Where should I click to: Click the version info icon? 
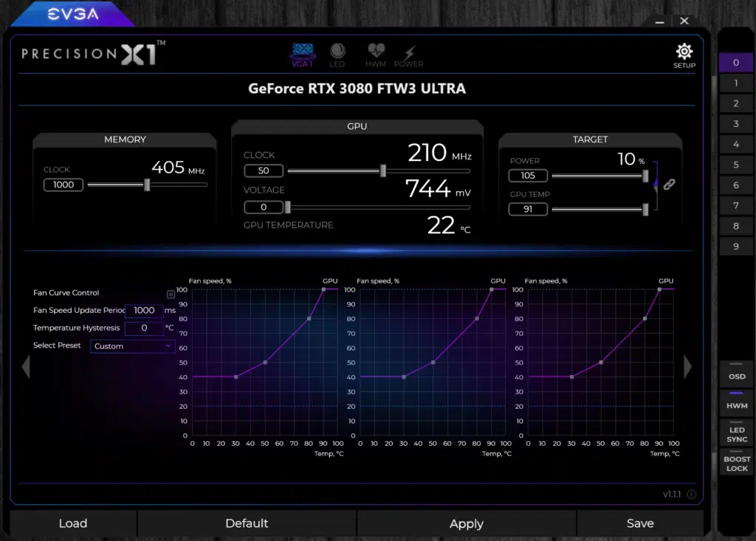691,495
